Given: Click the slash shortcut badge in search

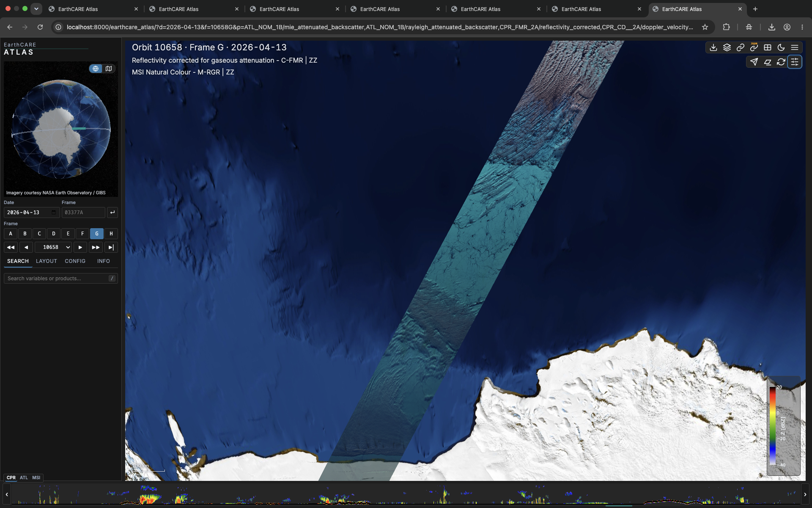Looking at the screenshot, I should pos(112,279).
